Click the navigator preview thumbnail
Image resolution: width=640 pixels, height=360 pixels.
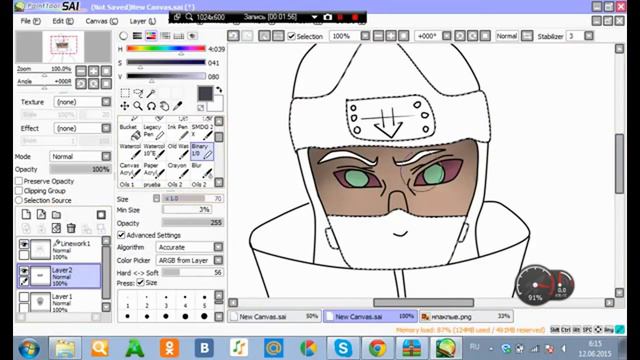coord(63,47)
